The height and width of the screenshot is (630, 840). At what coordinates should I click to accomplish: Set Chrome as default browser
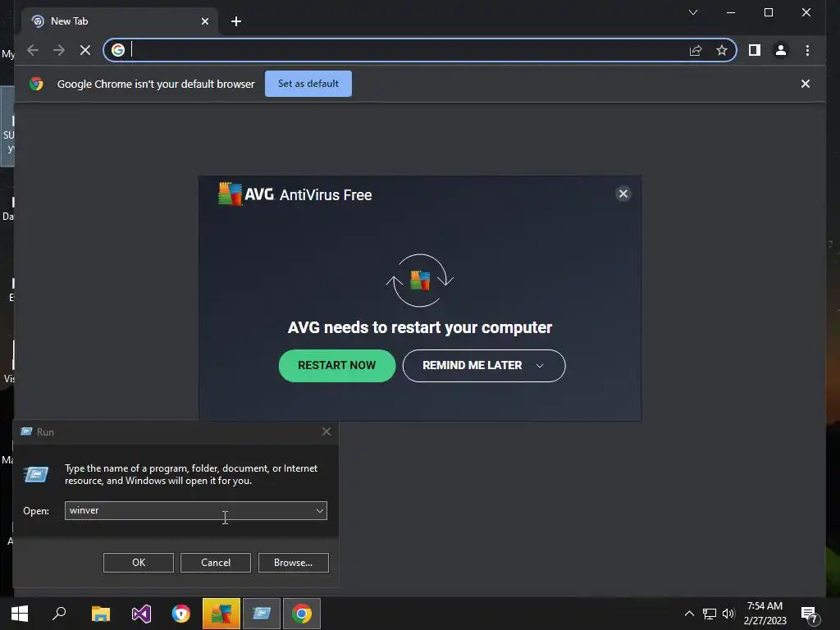[308, 84]
